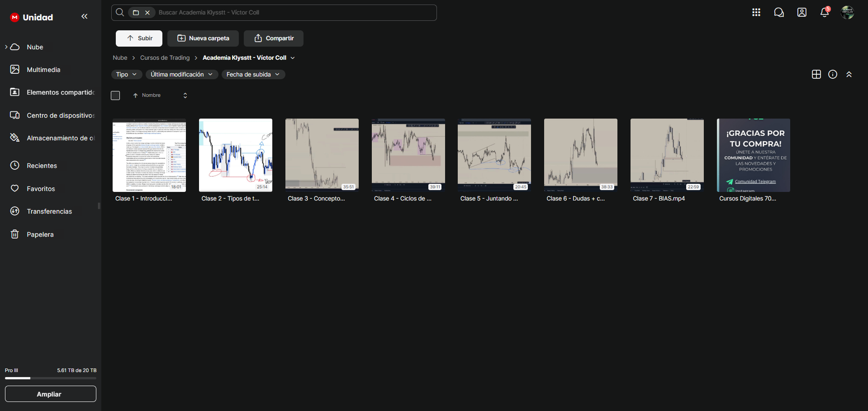The image size is (868, 411).
Task: Collapse the sidebar with double chevron
Action: (x=85, y=17)
